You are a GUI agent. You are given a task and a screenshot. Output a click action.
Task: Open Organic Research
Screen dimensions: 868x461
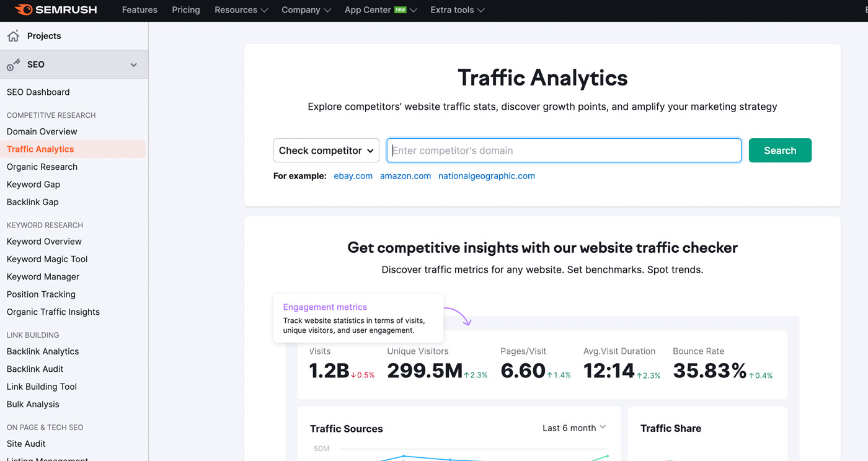point(42,167)
